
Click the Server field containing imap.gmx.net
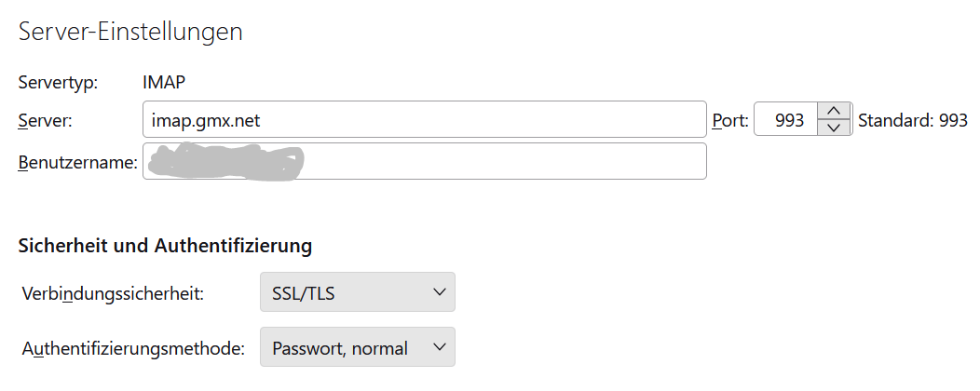(x=424, y=120)
